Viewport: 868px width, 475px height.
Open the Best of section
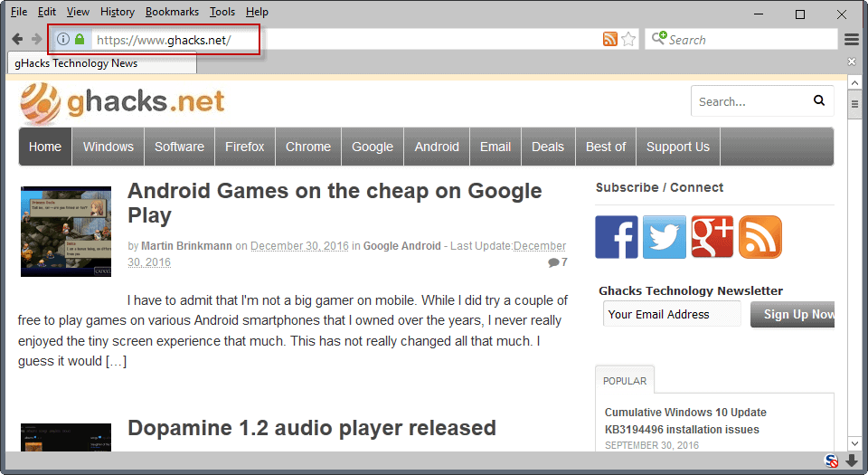[x=606, y=147]
